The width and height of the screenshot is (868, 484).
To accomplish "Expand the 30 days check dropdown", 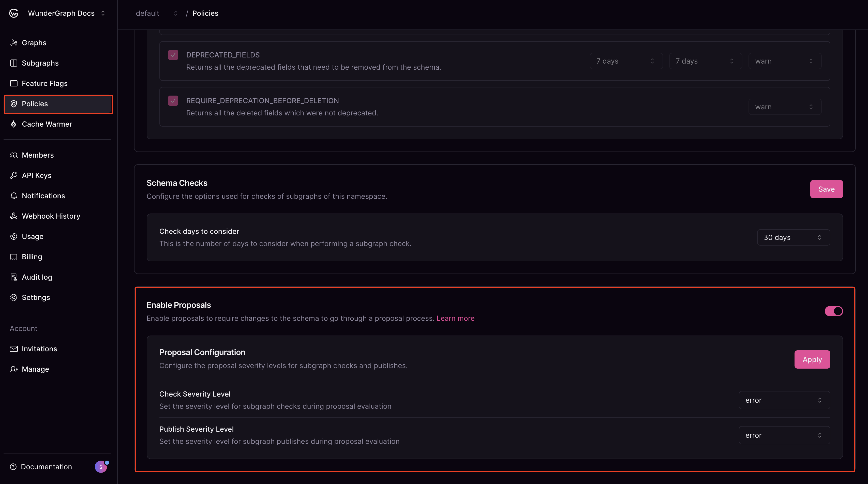I will [793, 237].
